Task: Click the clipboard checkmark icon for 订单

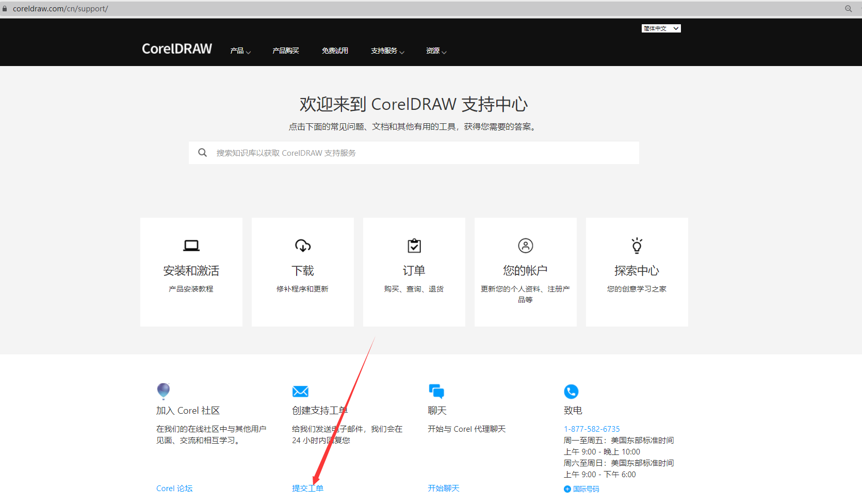Action: pos(414,246)
